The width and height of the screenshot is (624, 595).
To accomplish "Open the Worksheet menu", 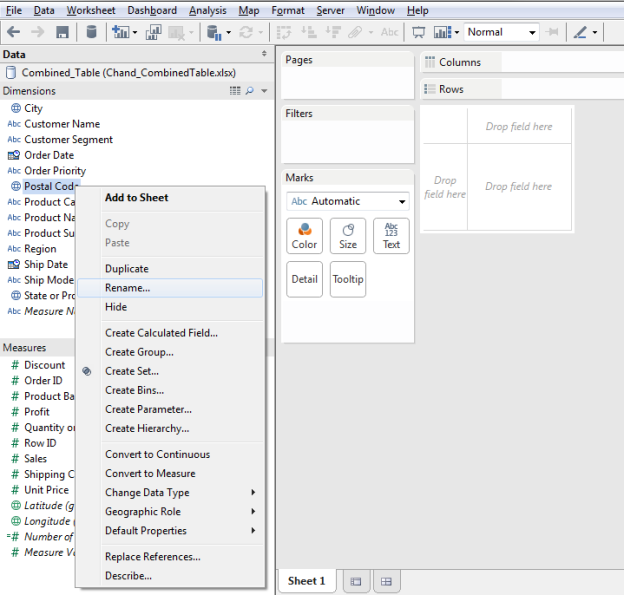I will pos(91,10).
